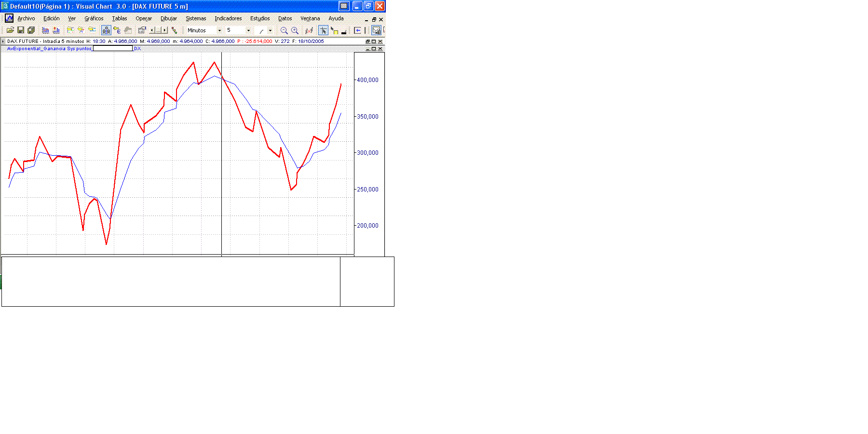Open the Dibujar menu

[x=169, y=18]
